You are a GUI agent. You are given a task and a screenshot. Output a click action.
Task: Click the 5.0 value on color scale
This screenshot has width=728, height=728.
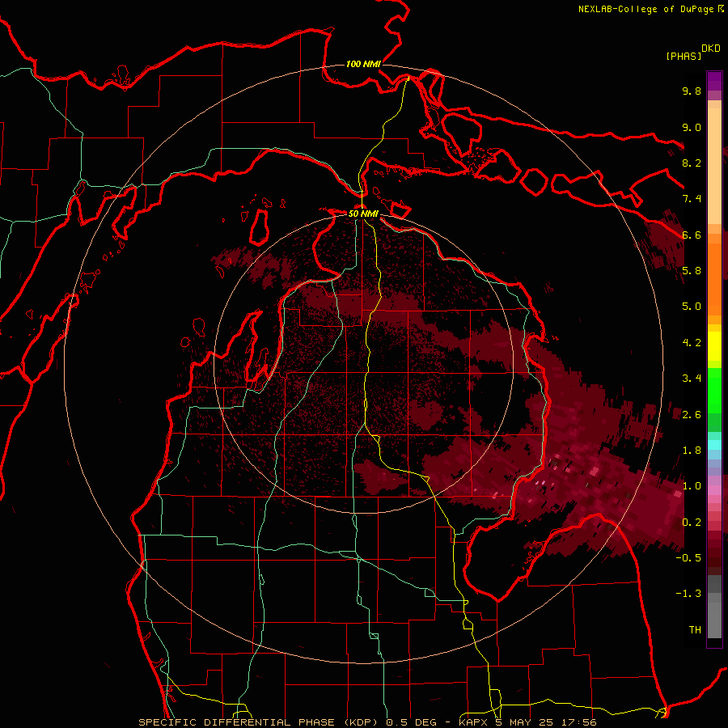point(692,307)
